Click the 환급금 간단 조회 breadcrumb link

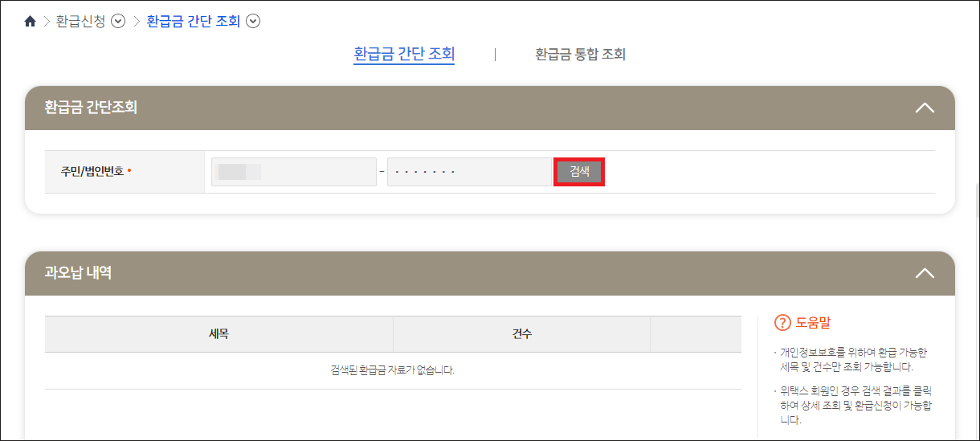tap(194, 22)
